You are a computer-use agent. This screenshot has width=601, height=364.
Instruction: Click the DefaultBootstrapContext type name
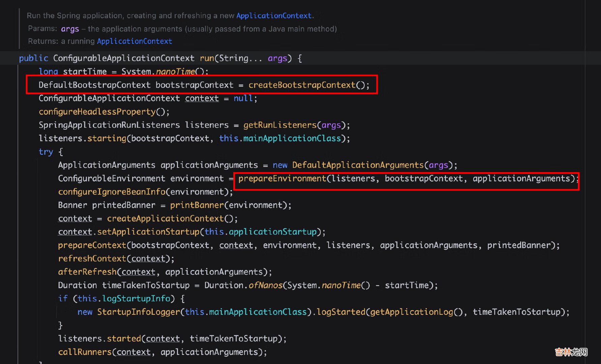[x=94, y=85]
